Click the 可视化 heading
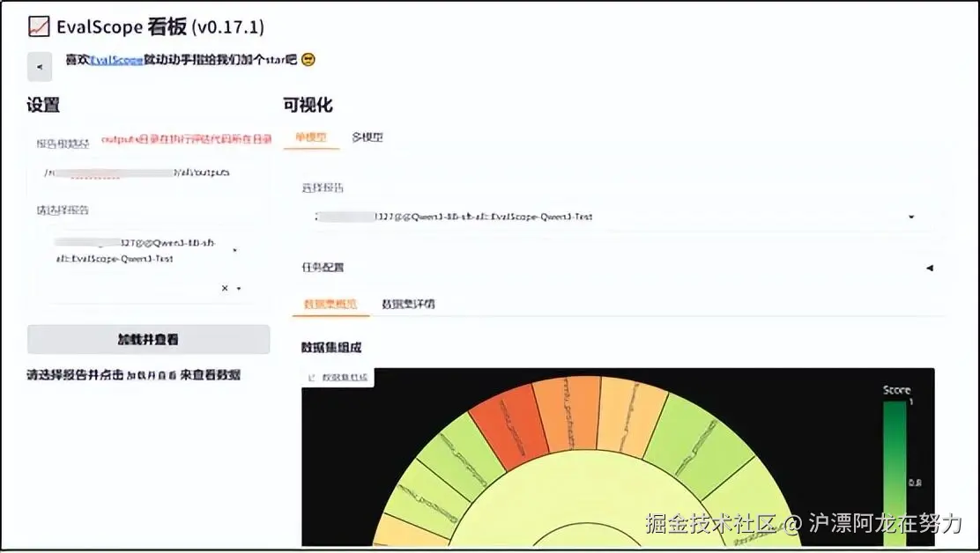Image resolution: width=980 pixels, height=553 pixels. point(308,105)
